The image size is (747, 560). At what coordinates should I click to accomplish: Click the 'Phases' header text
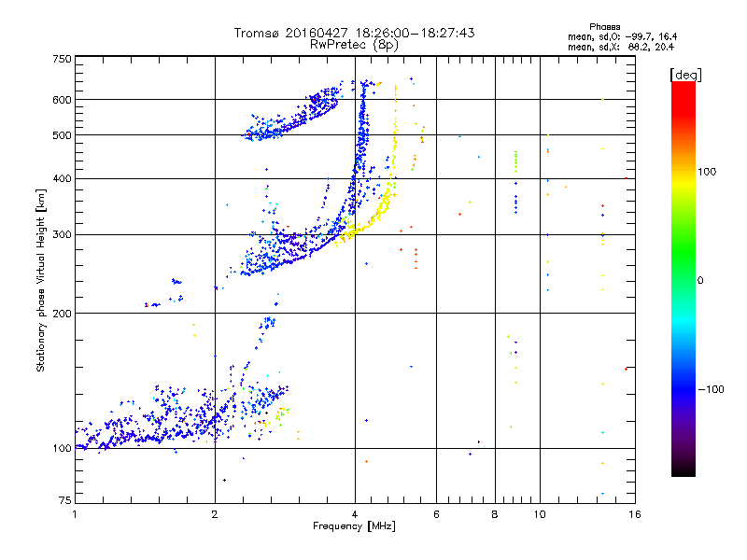point(604,27)
